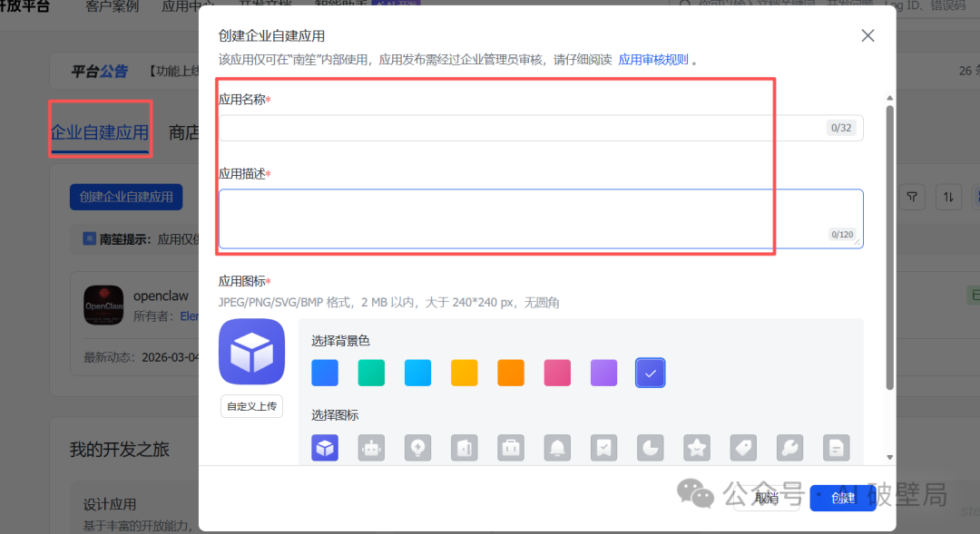Select the document app icon
Image resolution: width=980 pixels, height=534 pixels.
coord(837,448)
